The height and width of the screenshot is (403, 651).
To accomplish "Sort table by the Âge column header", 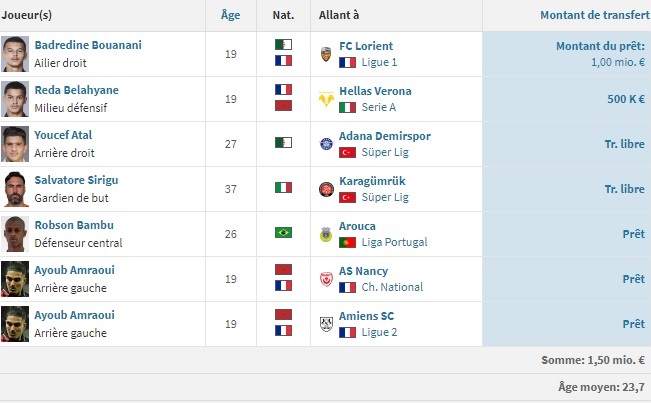I will pyautogui.click(x=230, y=15).
